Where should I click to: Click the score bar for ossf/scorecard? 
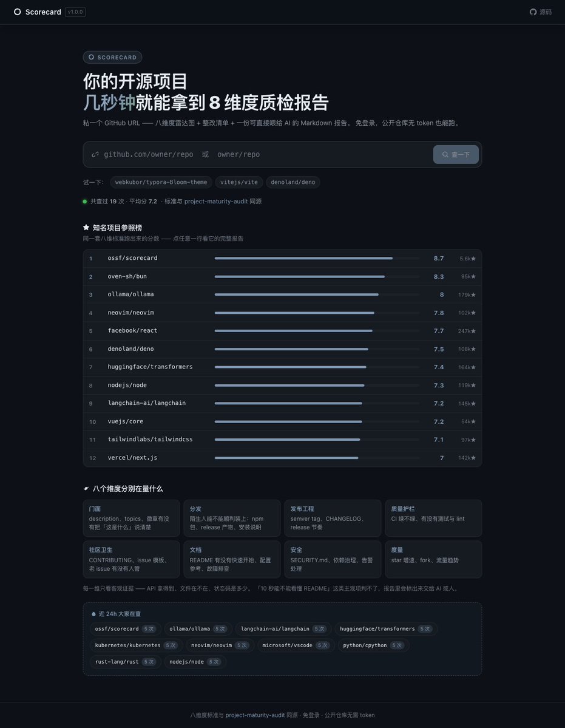pos(317,258)
